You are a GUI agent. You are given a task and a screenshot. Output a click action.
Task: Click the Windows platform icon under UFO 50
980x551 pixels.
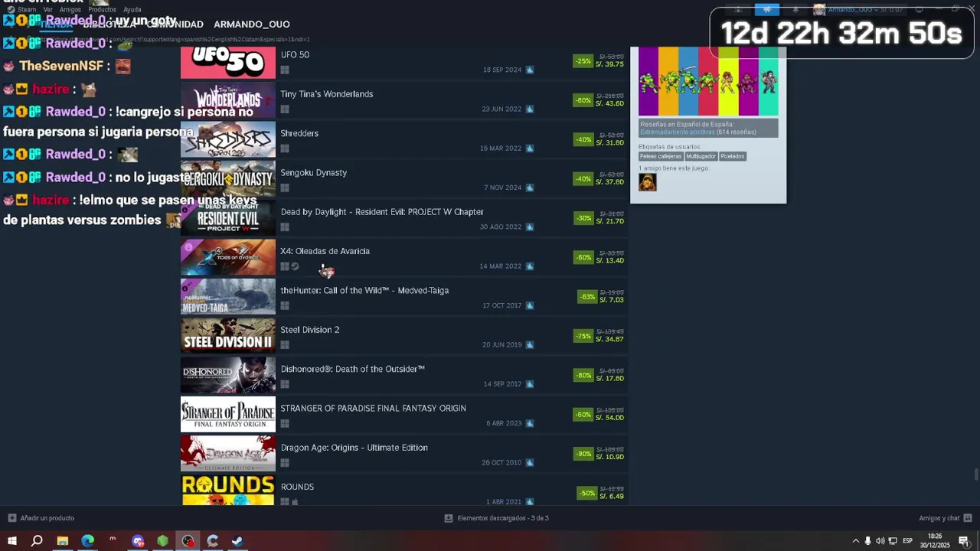tap(285, 70)
